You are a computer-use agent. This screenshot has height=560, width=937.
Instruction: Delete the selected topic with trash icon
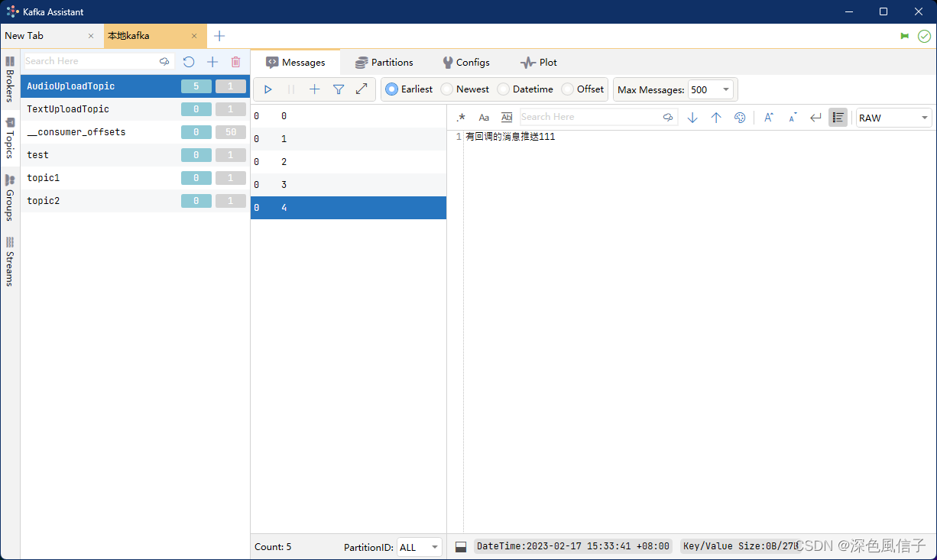pos(235,62)
